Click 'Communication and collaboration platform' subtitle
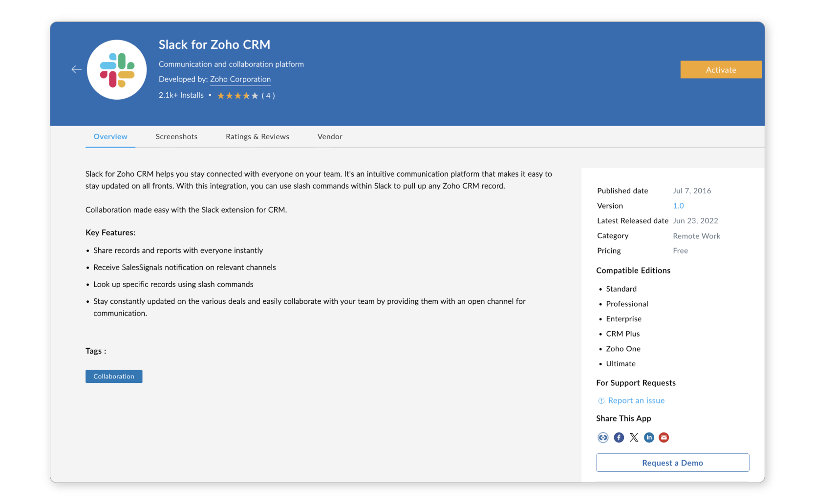This screenshot has height=504, width=815. (231, 64)
